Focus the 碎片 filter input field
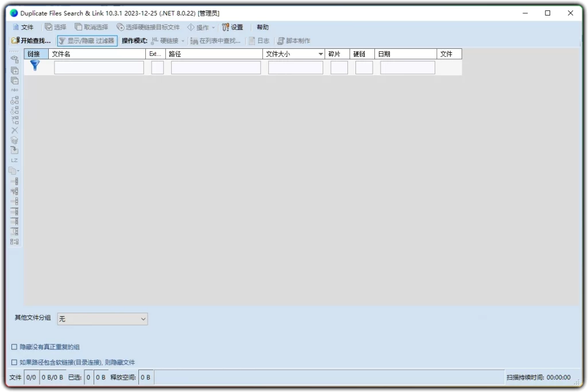Image resolution: width=588 pixels, height=392 pixels. (x=339, y=68)
